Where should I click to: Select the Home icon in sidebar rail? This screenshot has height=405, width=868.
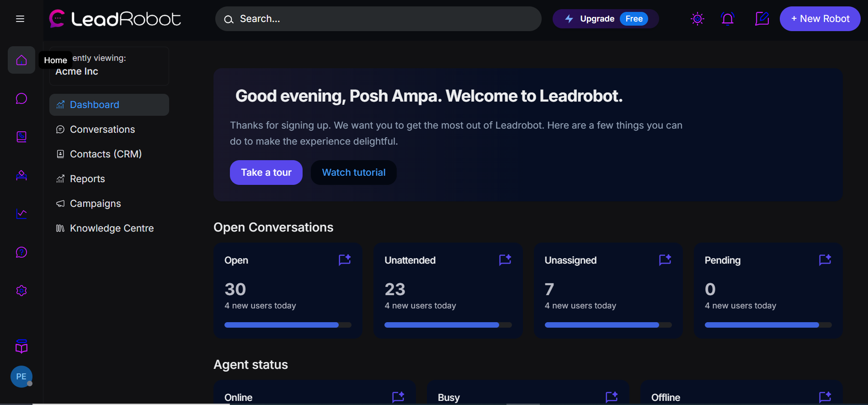click(x=21, y=60)
